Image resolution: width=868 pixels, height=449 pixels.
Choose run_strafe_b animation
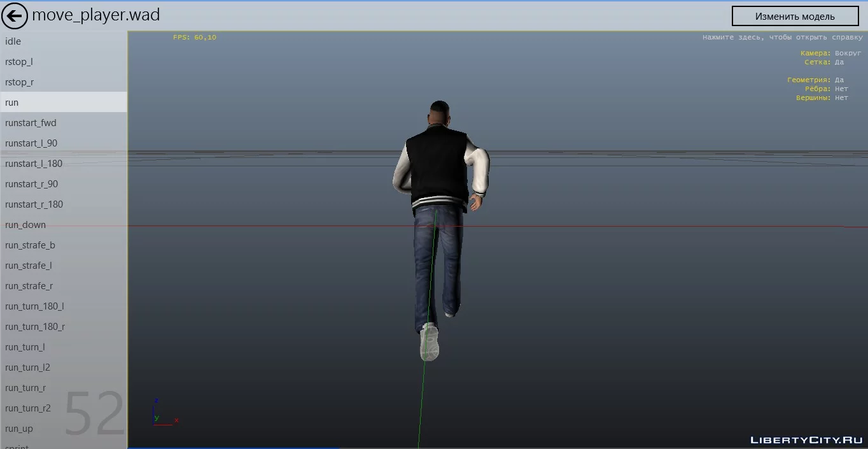point(64,245)
